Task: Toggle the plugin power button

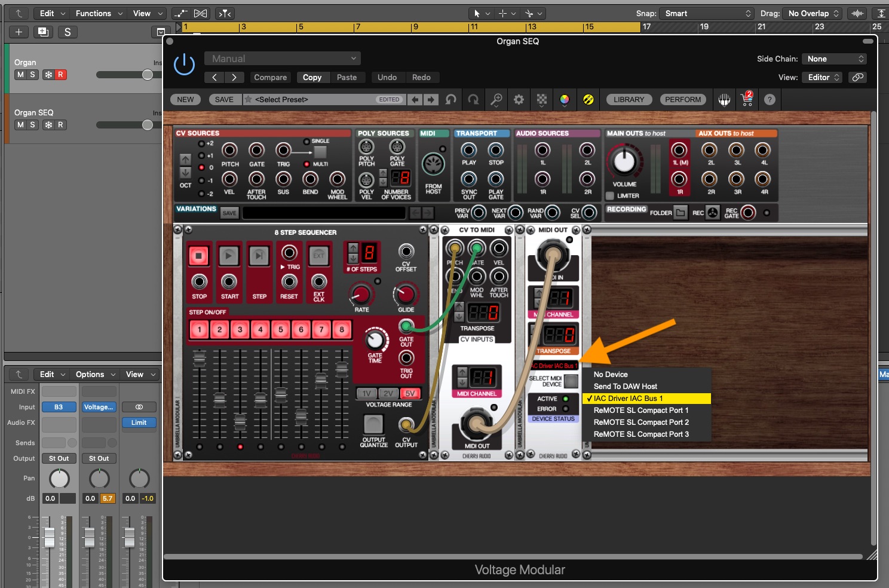Action: (184, 65)
